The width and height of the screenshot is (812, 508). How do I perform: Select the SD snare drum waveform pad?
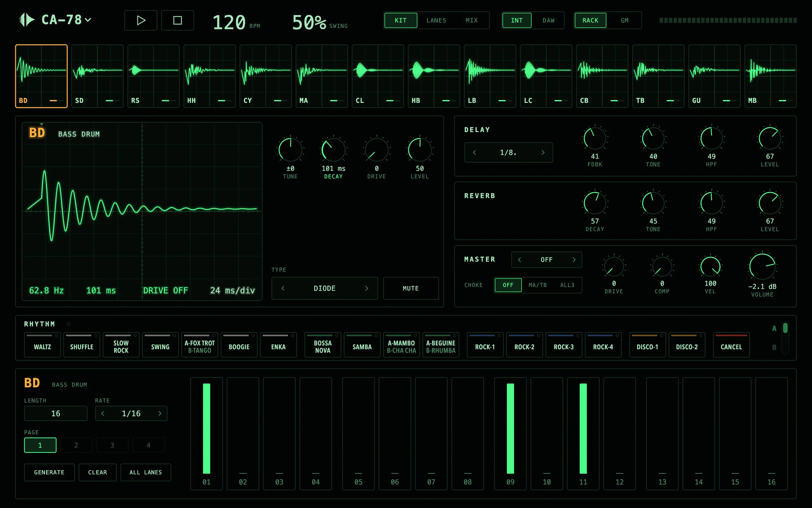click(x=97, y=76)
